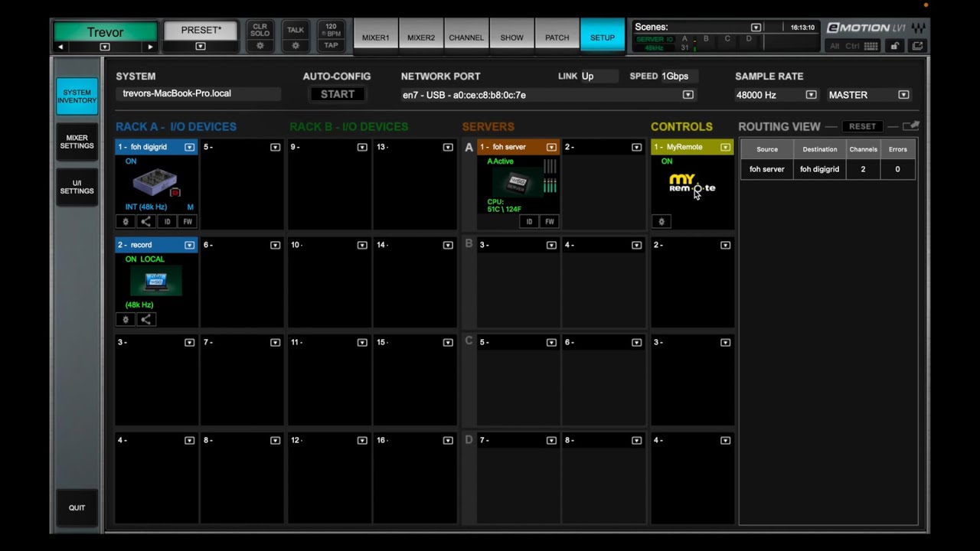The image size is (980, 551).
Task: Select the SETUP tab
Action: pyautogui.click(x=603, y=36)
